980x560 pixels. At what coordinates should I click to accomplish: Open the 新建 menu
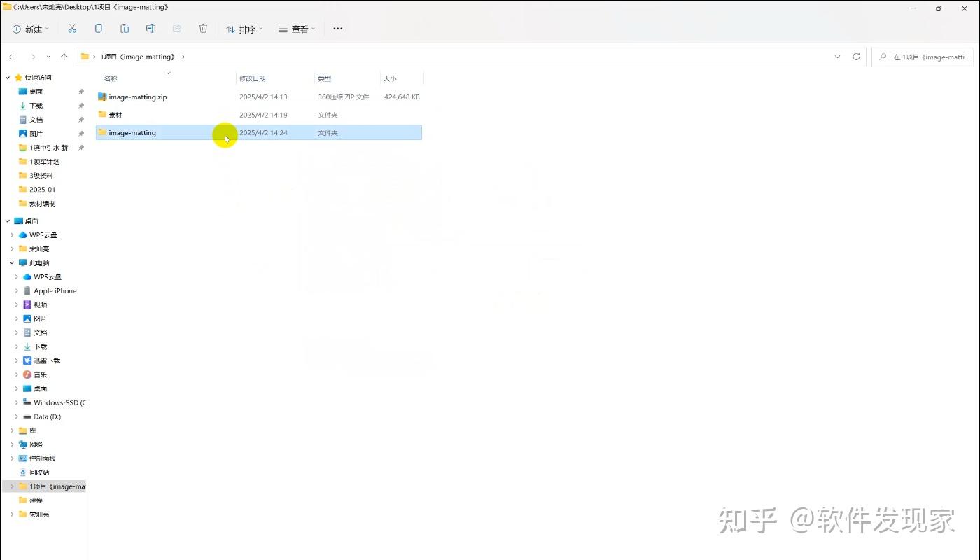point(29,29)
